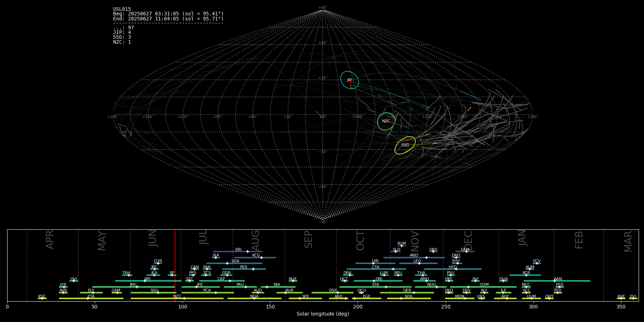The image size is (644, 322).
Task: Click the URS shower label
Action: pyautogui.click(x=480, y=297)
